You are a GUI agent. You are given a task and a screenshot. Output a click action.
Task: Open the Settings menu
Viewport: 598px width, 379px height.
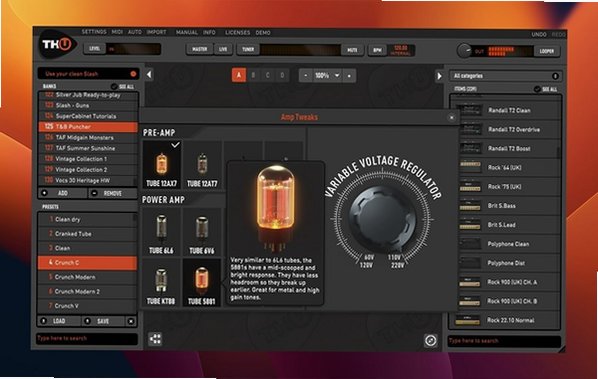tap(94, 32)
